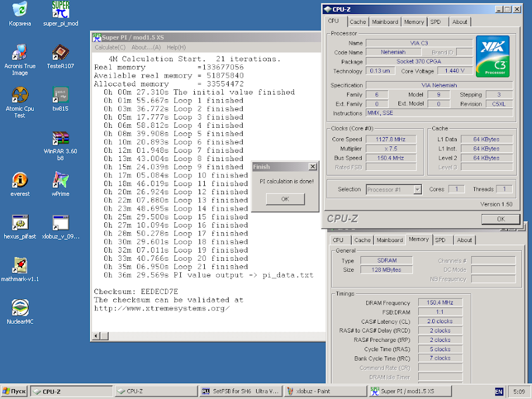Open Acronis True Image shortcut
Image resolution: width=532 pixels, height=399 pixels.
pyautogui.click(x=20, y=60)
